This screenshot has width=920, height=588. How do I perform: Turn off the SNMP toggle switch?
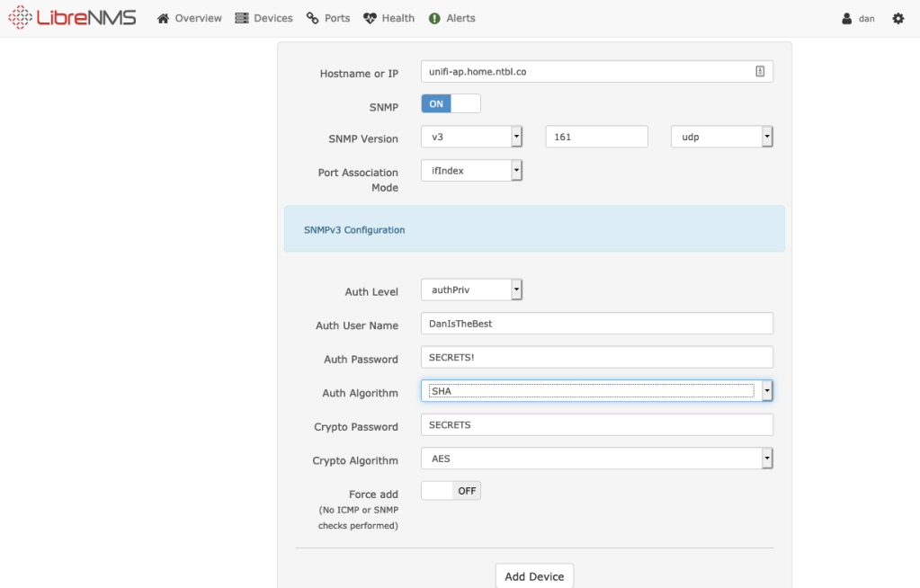point(451,104)
